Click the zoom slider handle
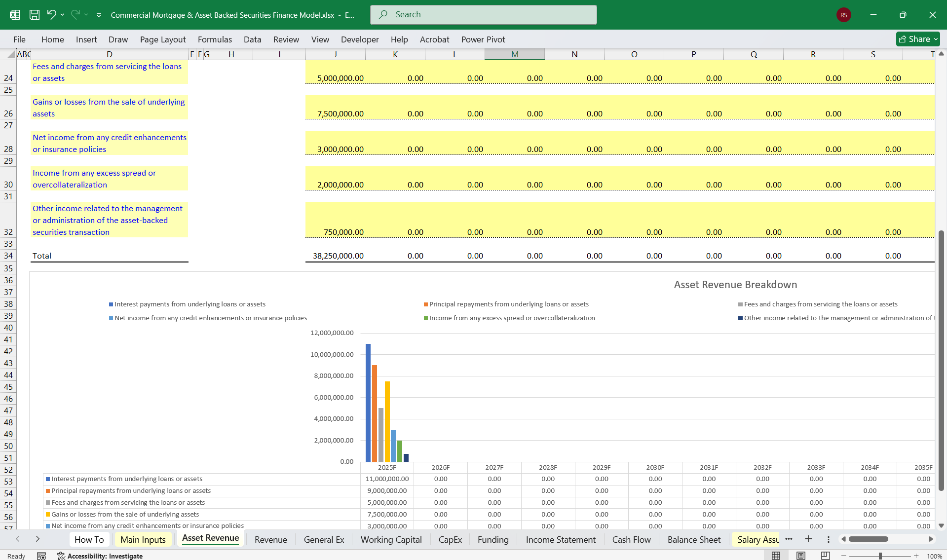The image size is (947, 560). pos(880,556)
